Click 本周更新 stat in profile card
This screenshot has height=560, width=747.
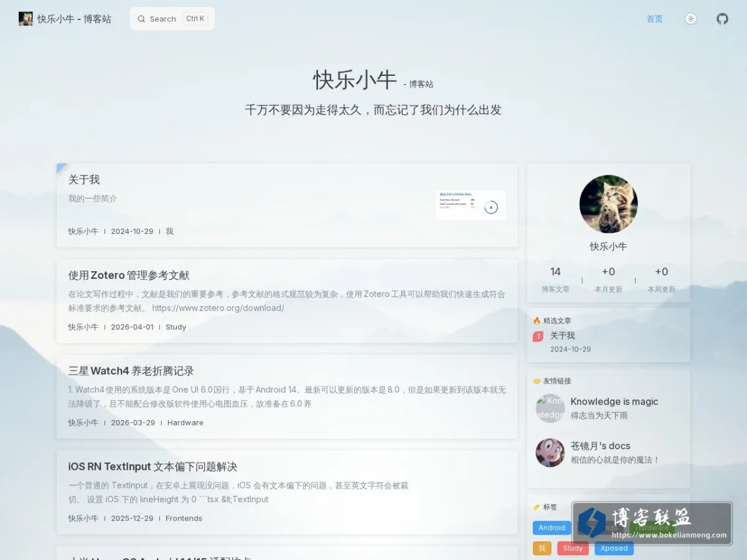tap(661, 279)
